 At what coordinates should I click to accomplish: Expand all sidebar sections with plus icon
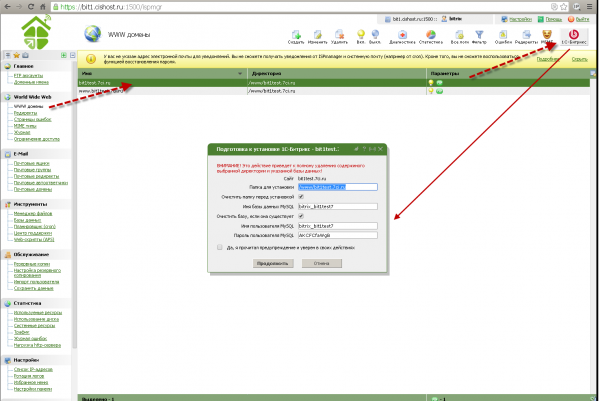[x=64, y=55]
